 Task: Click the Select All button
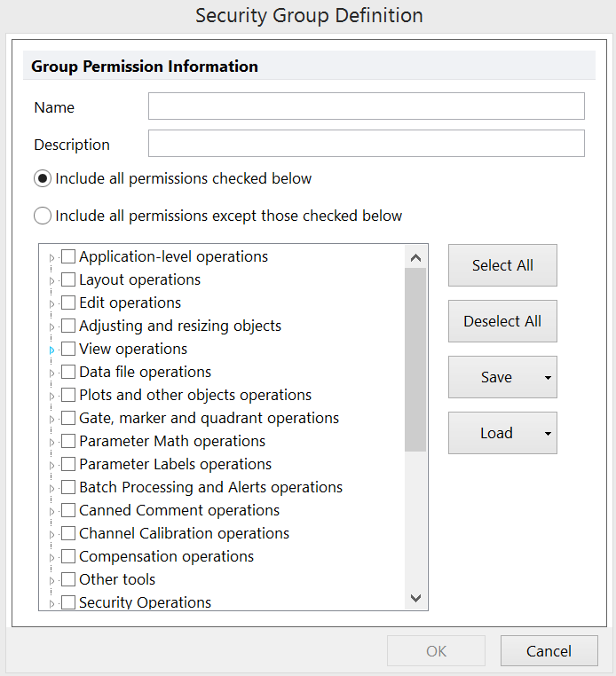(x=502, y=265)
